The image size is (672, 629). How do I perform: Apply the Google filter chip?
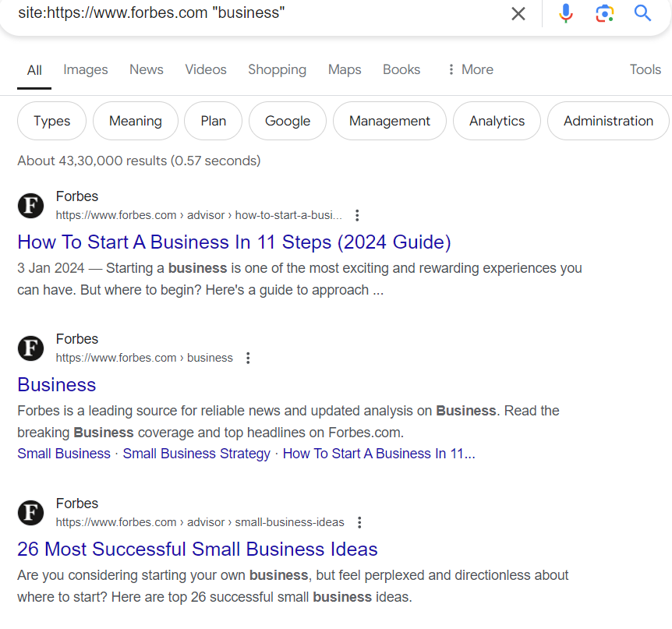click(288, 121)
